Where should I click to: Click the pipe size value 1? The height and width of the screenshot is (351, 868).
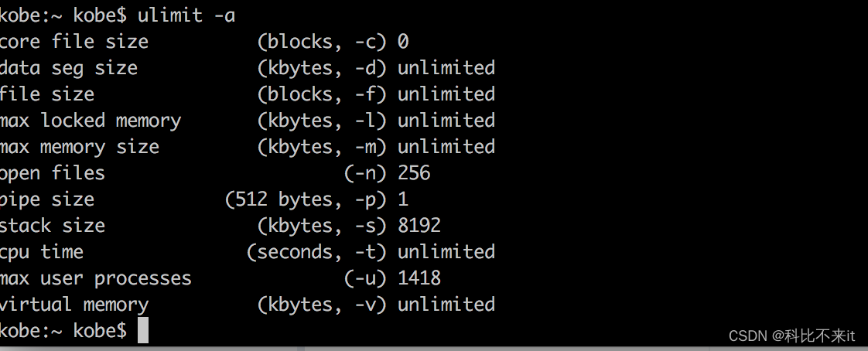click(403, 199)
